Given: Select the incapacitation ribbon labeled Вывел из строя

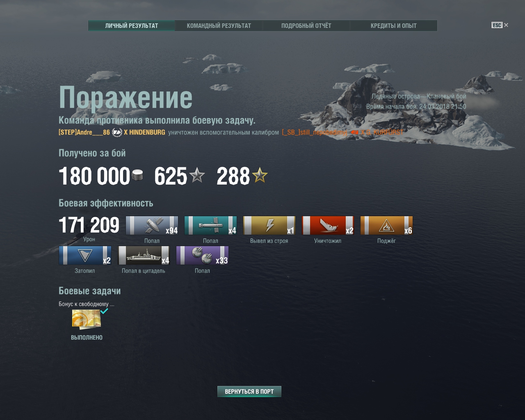Looking at the screenshot, I should [x=269, y=225].
